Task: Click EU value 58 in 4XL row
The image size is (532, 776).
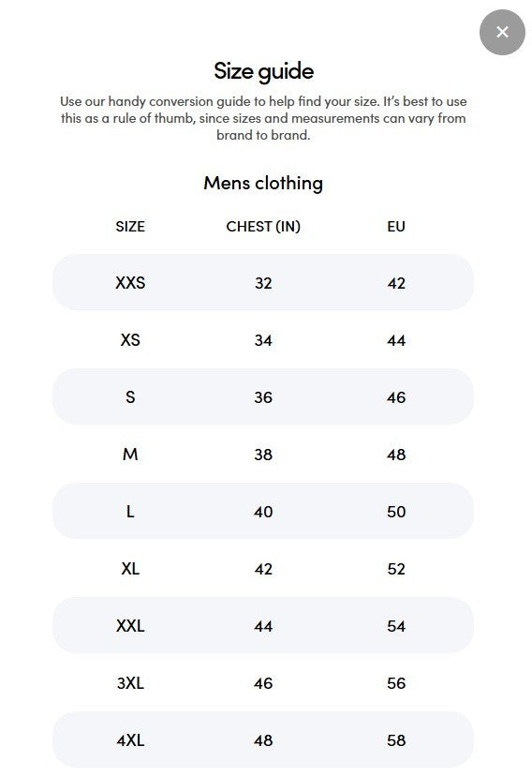Action: (x=396, y=740)
